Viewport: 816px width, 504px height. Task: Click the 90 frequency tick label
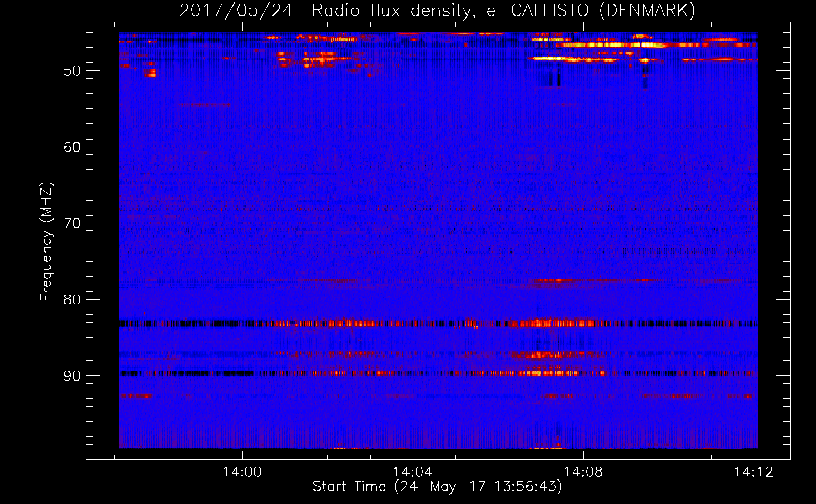click(72, 376)
